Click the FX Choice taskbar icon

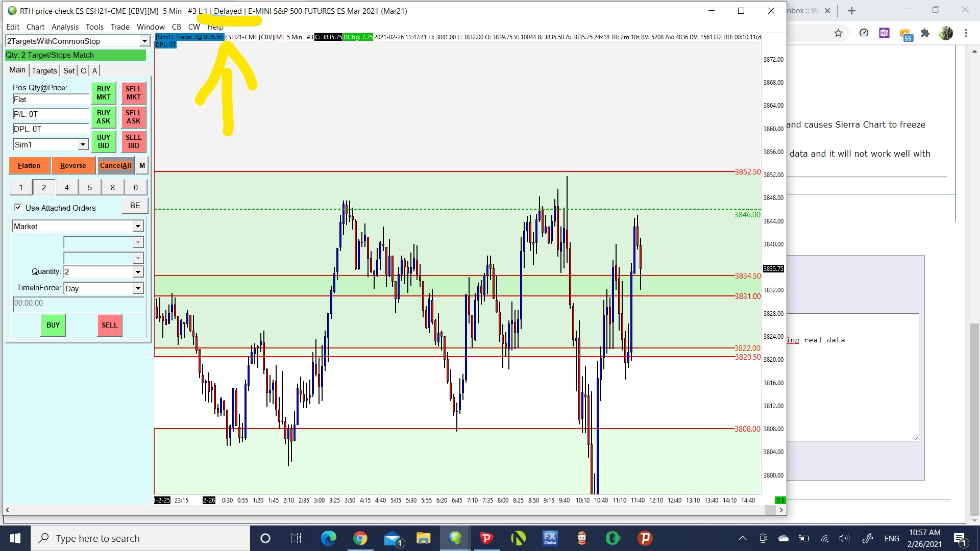[550, 538]
